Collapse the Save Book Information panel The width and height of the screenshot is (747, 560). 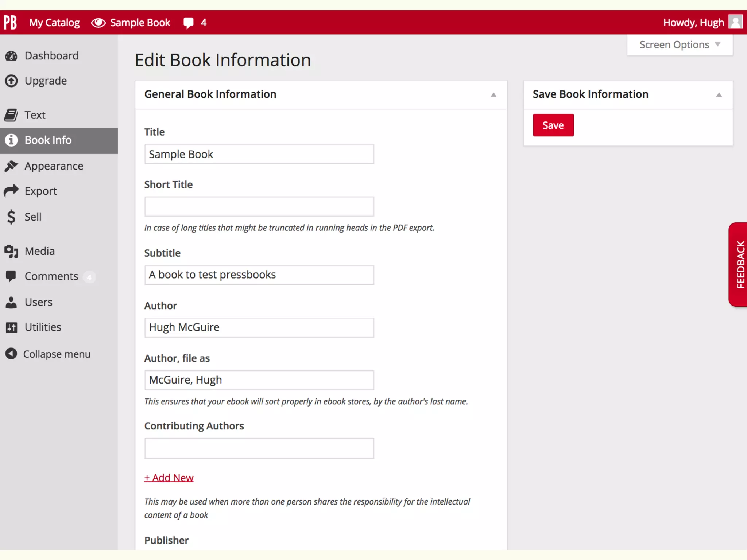click(719, 95)
